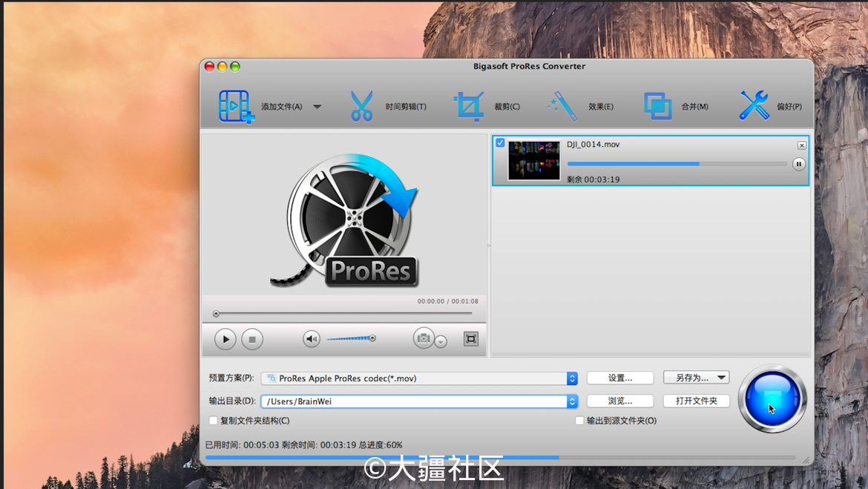Image resolution: width=868 pixels, height=489 pixels.
Task: Click the 偏好(P) label
Action: pos(789,107)
